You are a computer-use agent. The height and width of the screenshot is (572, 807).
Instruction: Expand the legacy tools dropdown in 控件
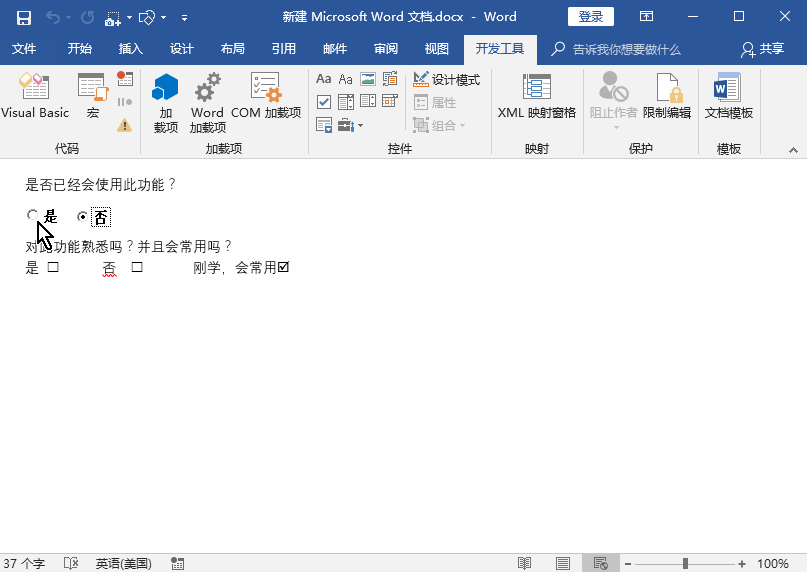(x=350, y=125)
